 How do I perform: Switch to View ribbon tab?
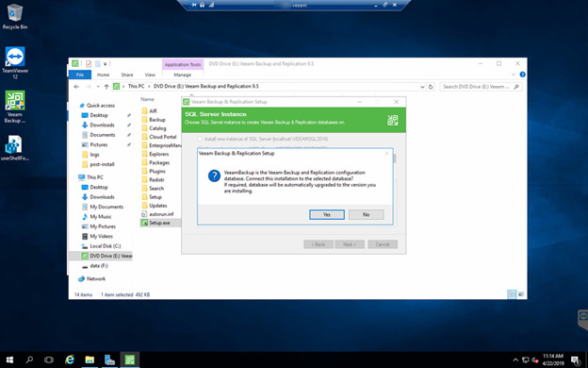(x=150, y=75)
